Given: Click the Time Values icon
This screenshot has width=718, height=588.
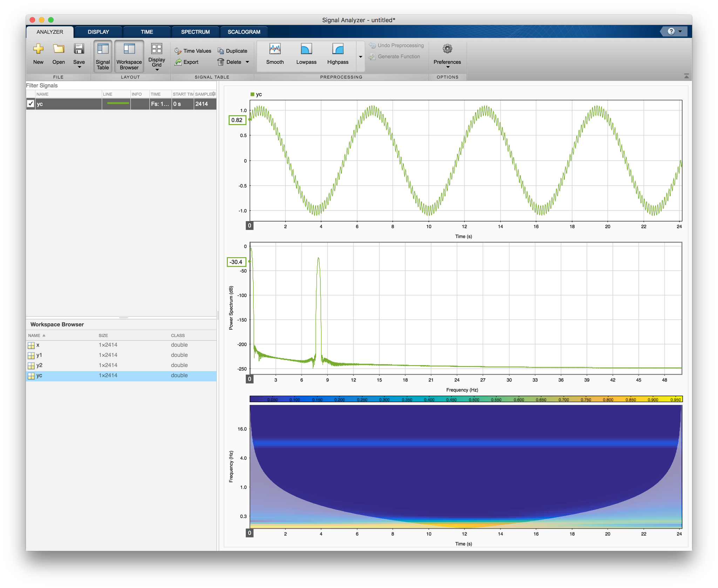Looking at the screenshot, I should click(178, 51).
